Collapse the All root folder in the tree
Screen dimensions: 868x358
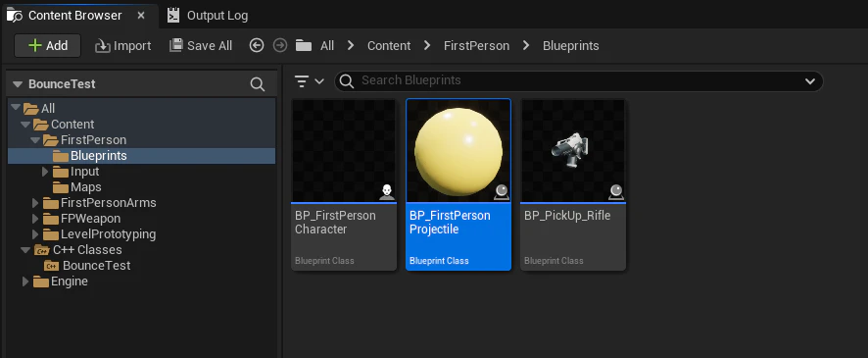pyautogui.click(x=15, y=108)
